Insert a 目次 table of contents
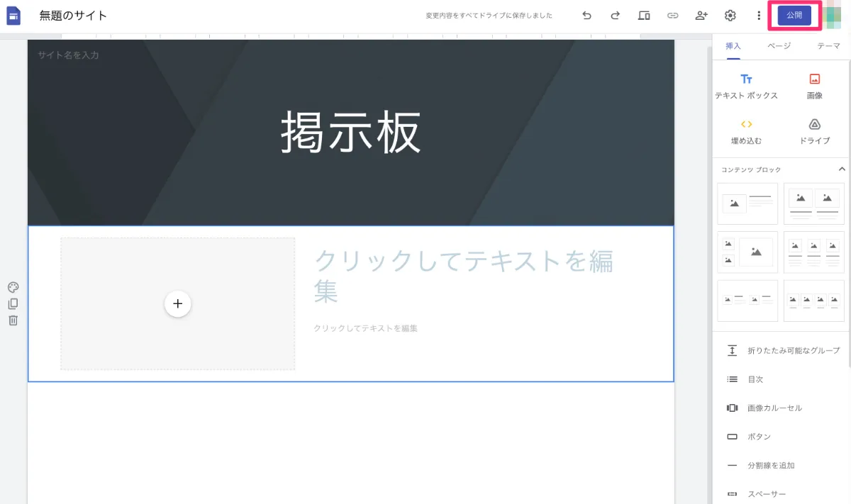The height and width of the screenshot is (504, 851). coord(756,379)
